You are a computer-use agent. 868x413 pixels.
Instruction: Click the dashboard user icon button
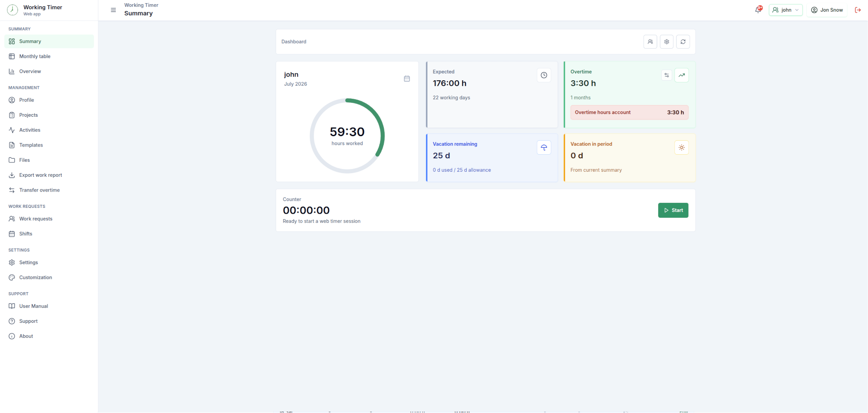point(650,41)
